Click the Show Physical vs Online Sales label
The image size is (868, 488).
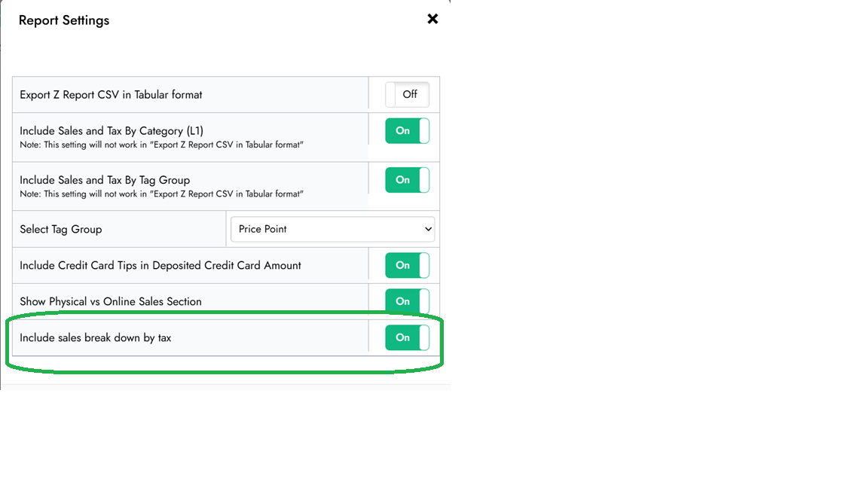tap(111, 301)
